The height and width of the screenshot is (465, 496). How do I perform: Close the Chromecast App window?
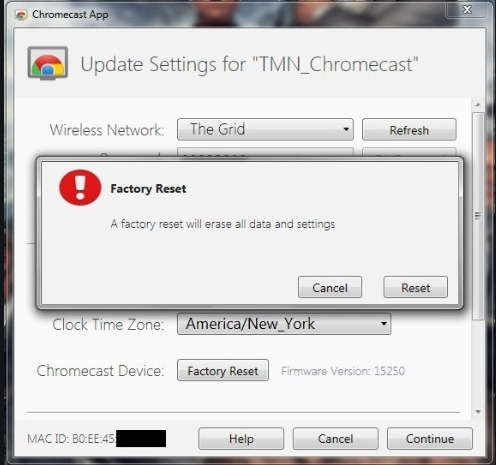(467, 9)
